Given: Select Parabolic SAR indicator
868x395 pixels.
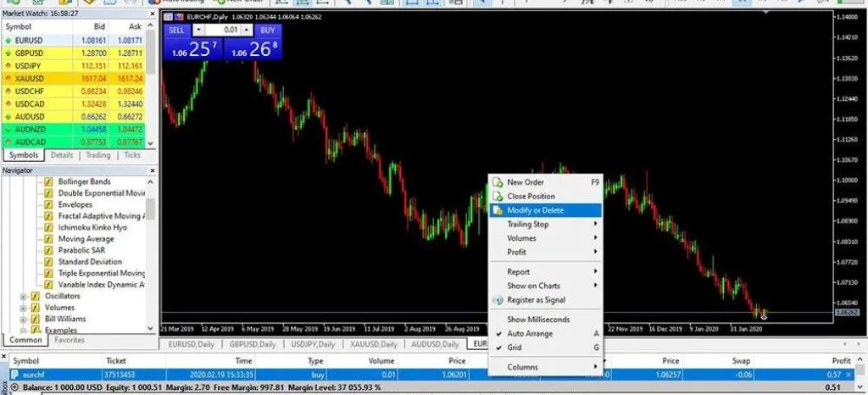Looking at the screenshot, I should [82, 251].
